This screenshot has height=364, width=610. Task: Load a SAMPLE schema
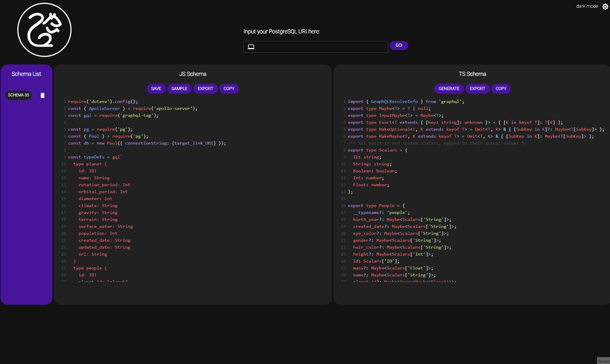click(179, 89)
